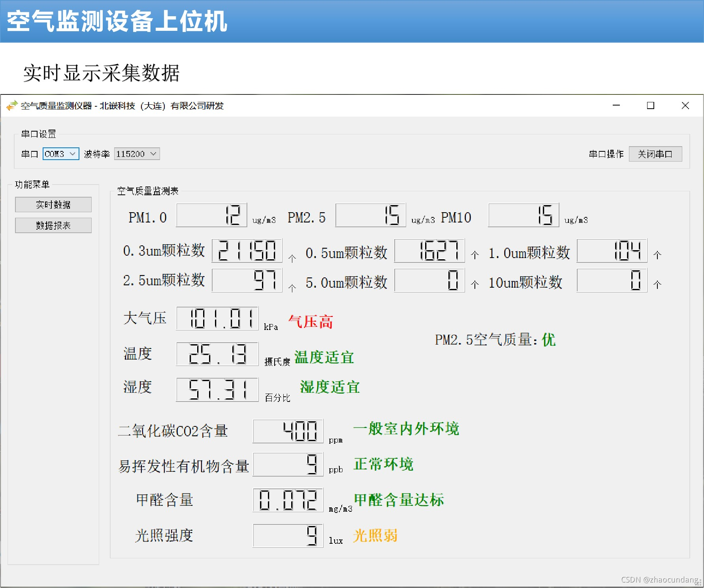The width and height of the screenshot is (704, 588).
Task: Click the red 气压高 status text
Action: point(311,322)
